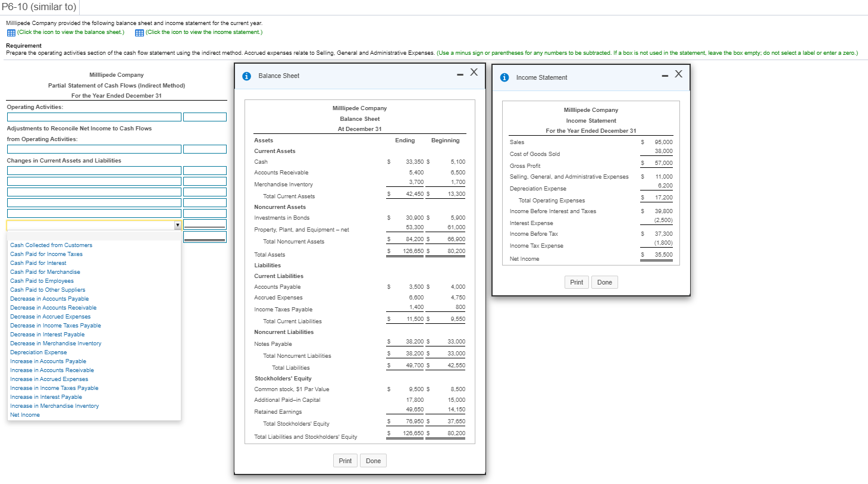The width and height of the screenshot is (868, 484).
Task: Click Print in the Balance Sheet popup
Action: [x=345, y=461]
